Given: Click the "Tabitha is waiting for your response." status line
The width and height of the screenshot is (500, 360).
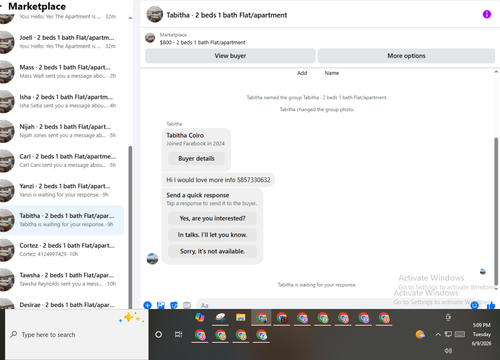Looking at the screenshot, I should tap(317, 285).
